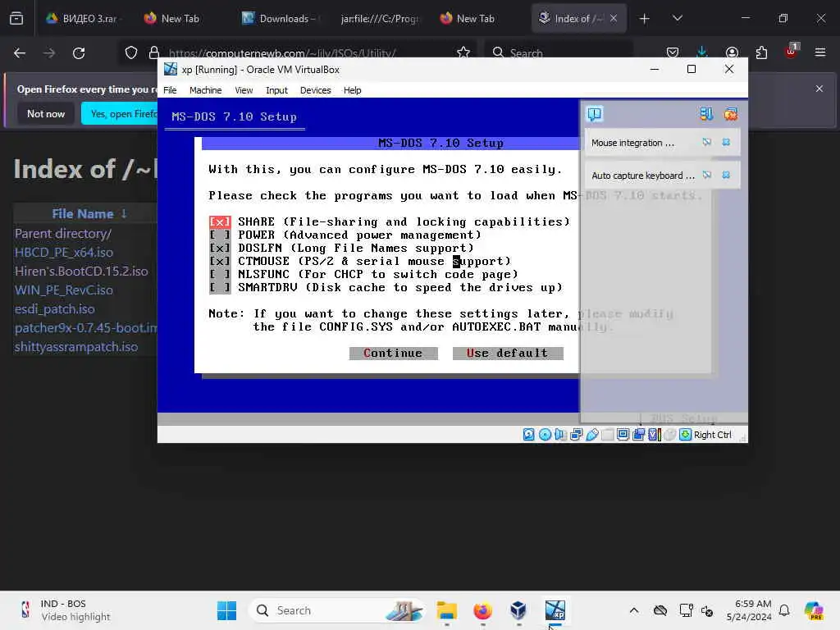Close the Index of Firefox tab
The height and width of the screenshot is (630, 840).
[614, 18]
